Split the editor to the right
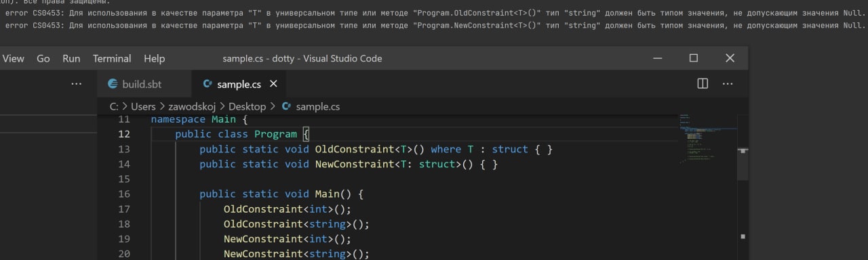Image resolution: width=868 pixels, height=260 pixels. (x=703, y=83)
